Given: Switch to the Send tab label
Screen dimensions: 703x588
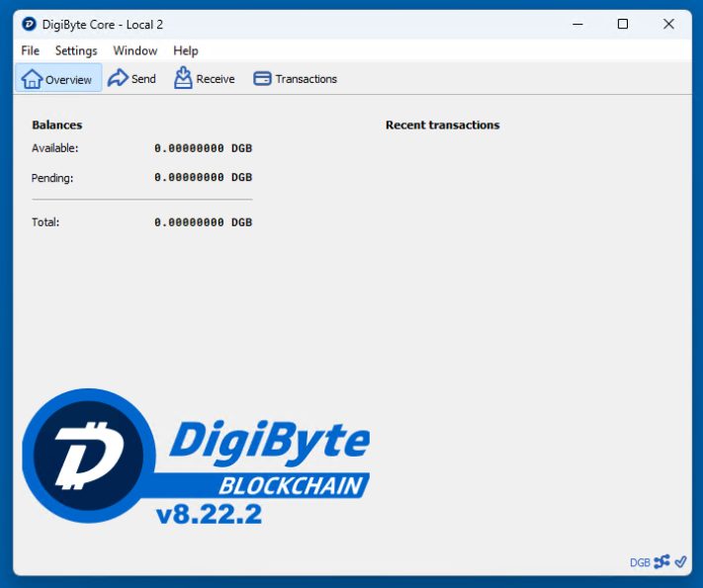Looking at the screenshot, I should [143, 79].
